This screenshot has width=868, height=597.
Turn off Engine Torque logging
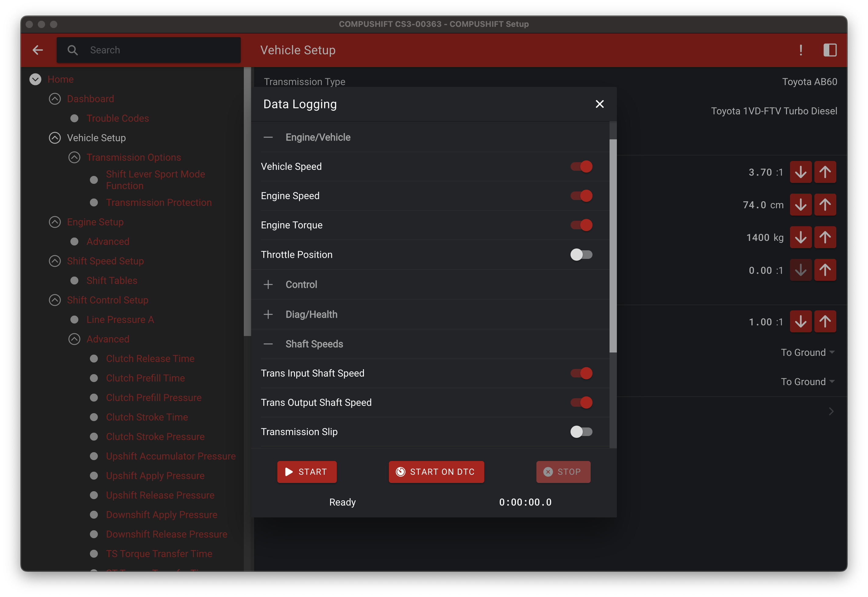(x=581, y=225)
